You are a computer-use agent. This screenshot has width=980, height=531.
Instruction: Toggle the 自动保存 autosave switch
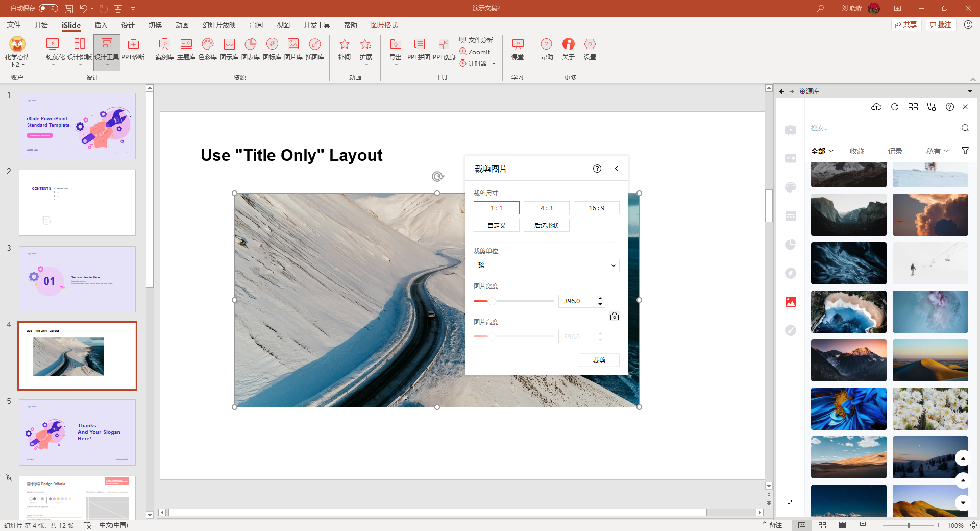pos(48,8)
